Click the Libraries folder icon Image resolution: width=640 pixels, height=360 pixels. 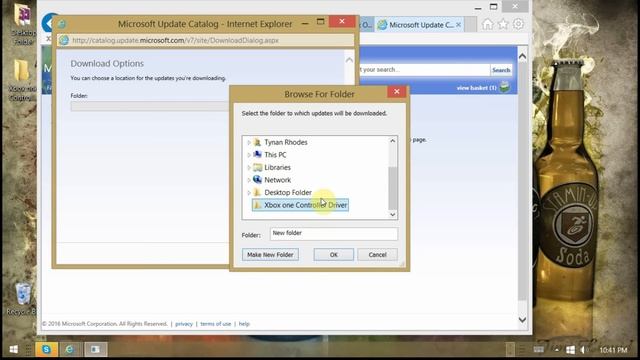pos(257,167)
